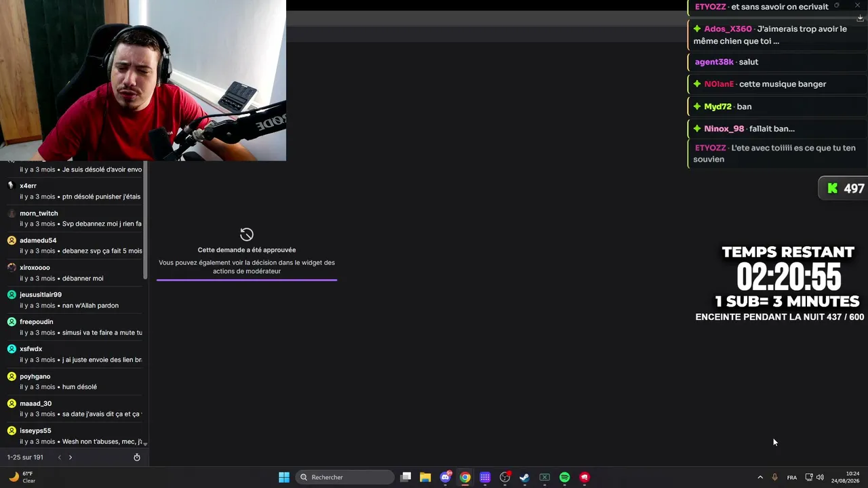
Task: Click the download icon above the chat
Action: coord(860,18)
